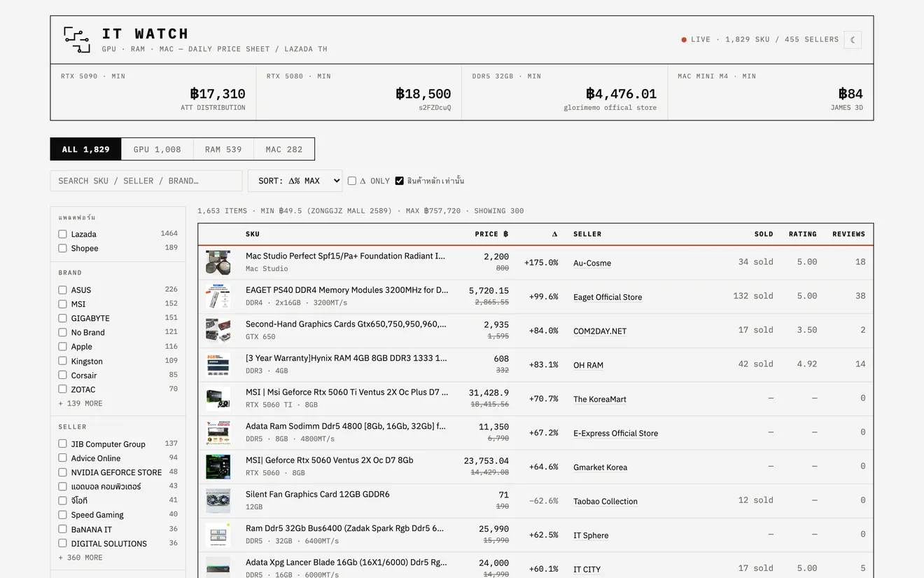Check the No Brand filter
The width and height of the screenshot is (924, 578).
pos(63,332)
